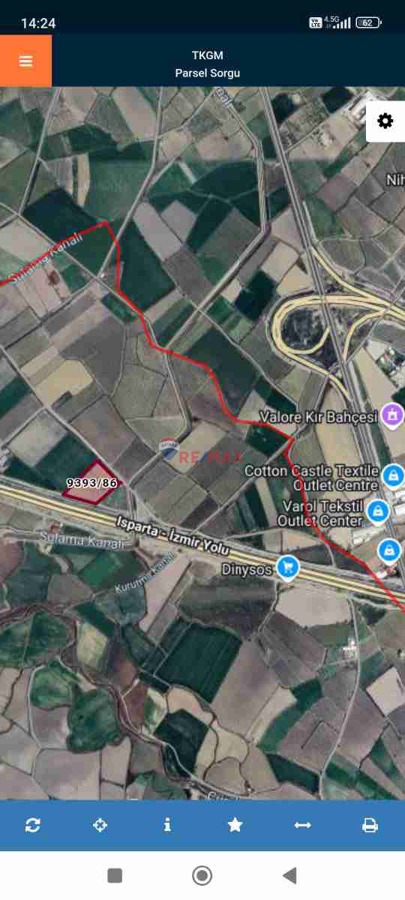Select the Dinysos shopping cart marker
405x900 pixels.
click(x=288, y=568)
